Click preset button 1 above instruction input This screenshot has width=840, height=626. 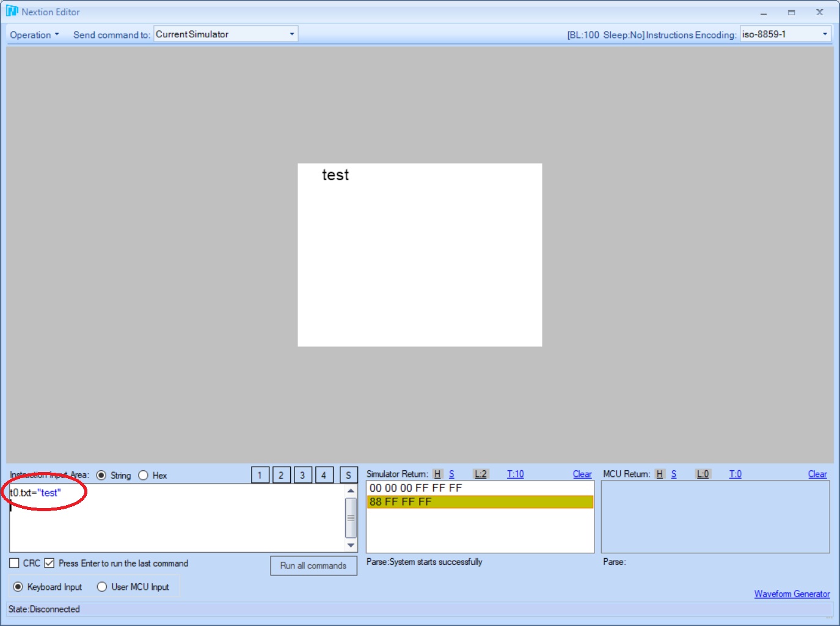click(260, 475)
